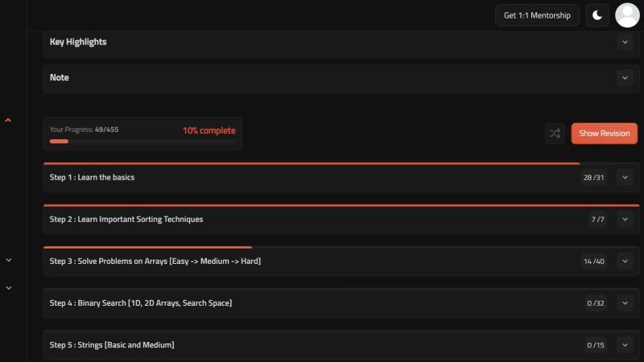The image size is (644, 362).
Task: Click the upper down-chevron in left sidebar
Action: click(x=9, y=260)
